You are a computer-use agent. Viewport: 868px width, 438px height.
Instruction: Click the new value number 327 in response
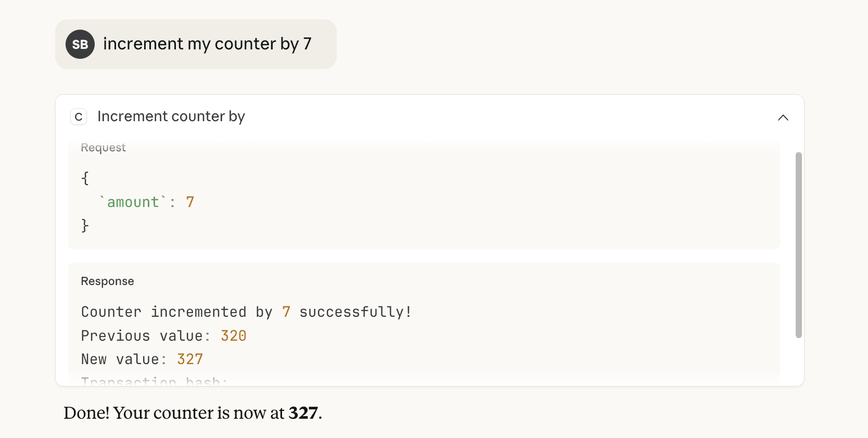(190, 359)
